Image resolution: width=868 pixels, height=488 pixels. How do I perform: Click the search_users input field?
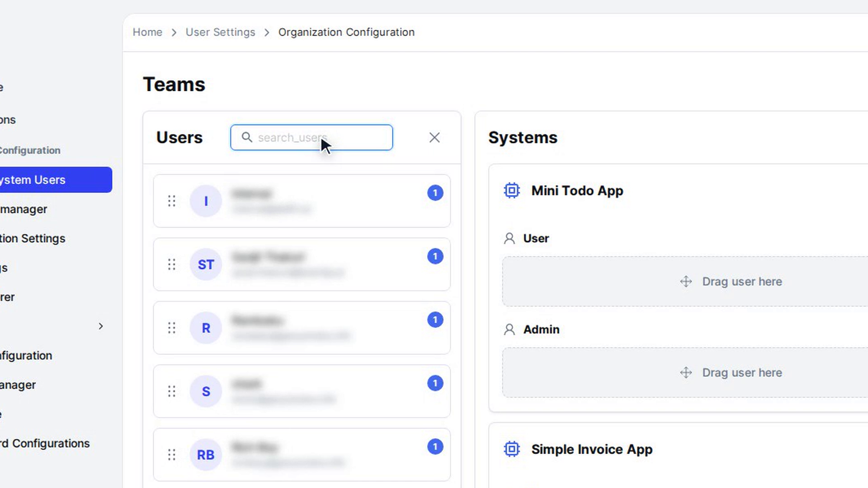(x=311, y=137)
